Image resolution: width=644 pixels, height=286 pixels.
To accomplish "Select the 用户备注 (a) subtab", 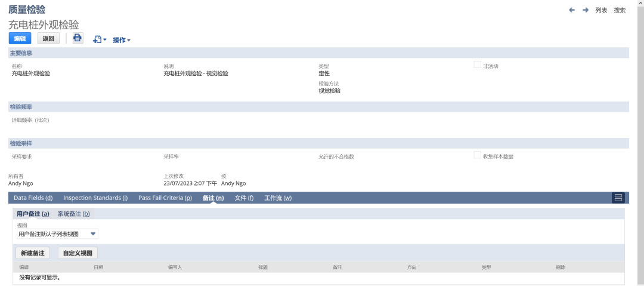I will point(33,214).
